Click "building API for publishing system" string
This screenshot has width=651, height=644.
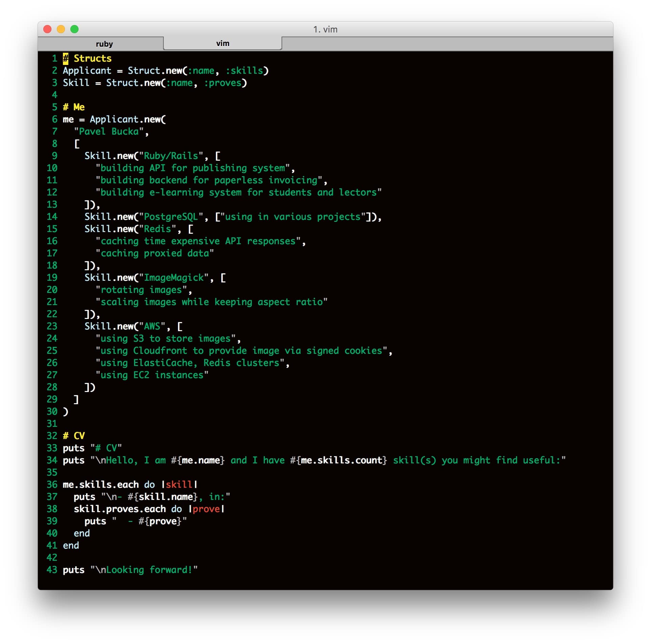(193, 168)
